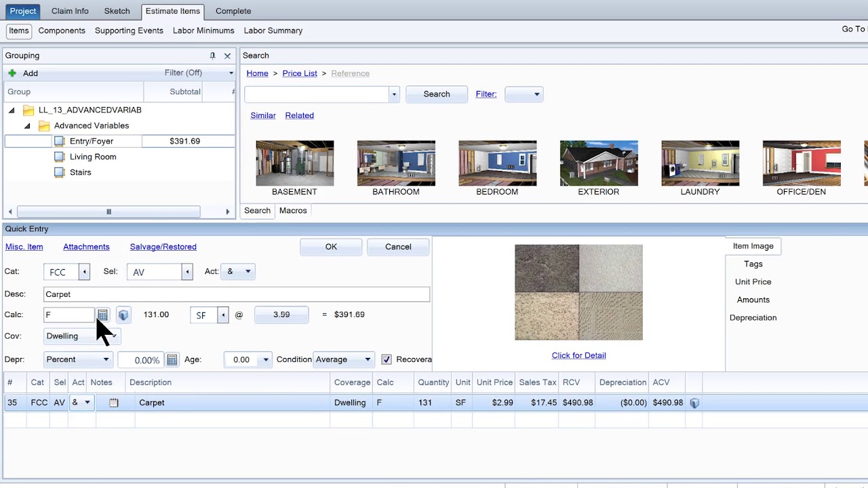Click the Advanced Variables folder icon
Screen dimensions: 868x488
[x=44, y=125]
